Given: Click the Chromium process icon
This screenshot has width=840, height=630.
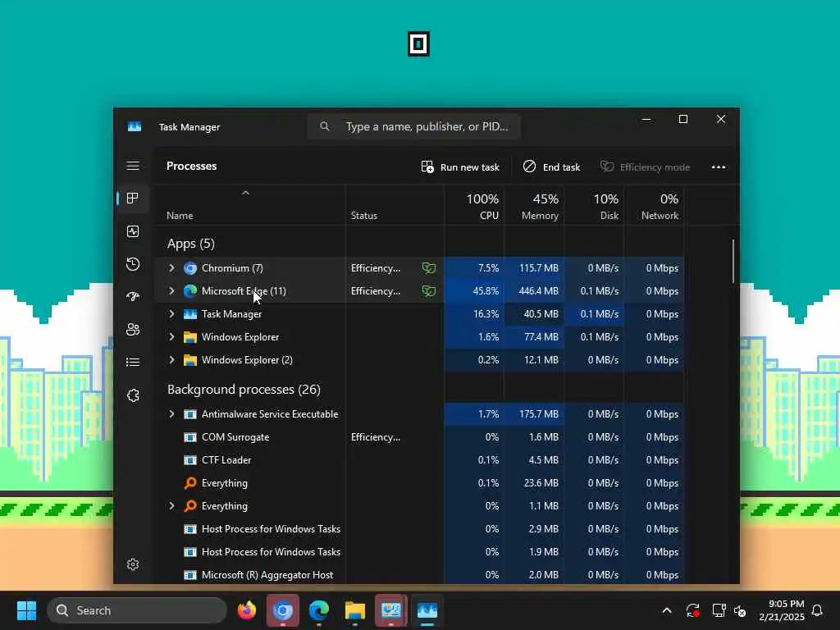Looking at the screenshot, I should click(x=190, y=268).
